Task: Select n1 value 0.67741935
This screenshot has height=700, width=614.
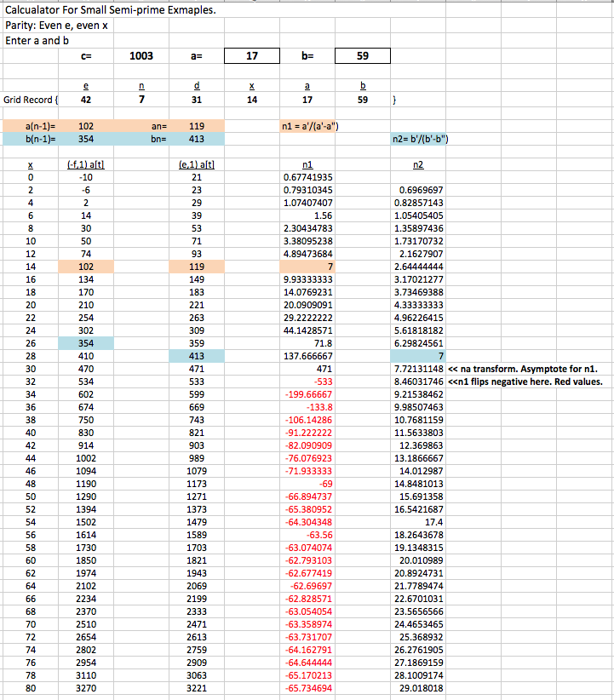Action: point(307,177)
